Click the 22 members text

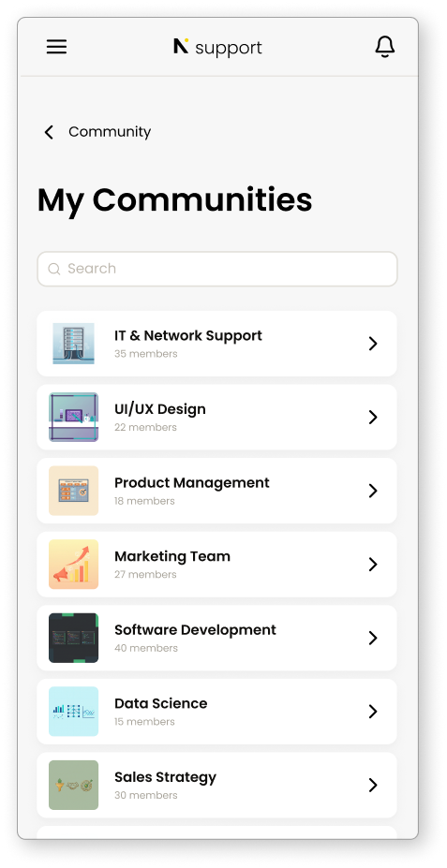tap(145, 427)
